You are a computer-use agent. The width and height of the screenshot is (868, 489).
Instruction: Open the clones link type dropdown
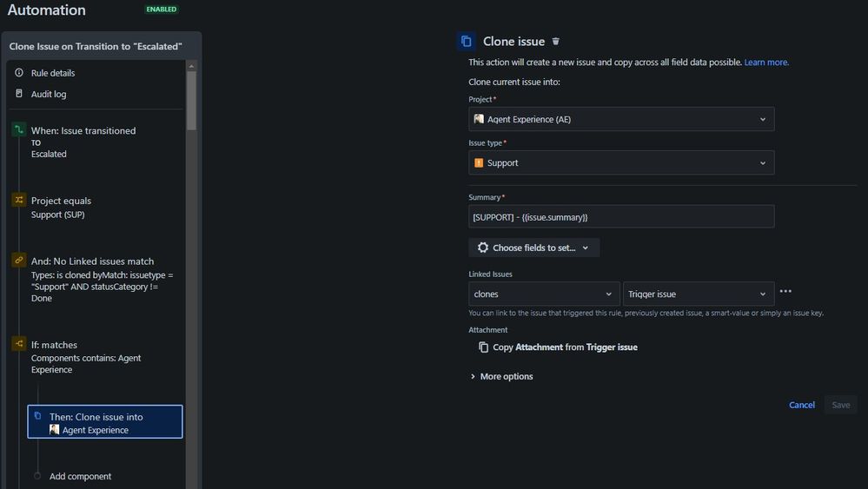pyautogui.click(x=544, y=294)
